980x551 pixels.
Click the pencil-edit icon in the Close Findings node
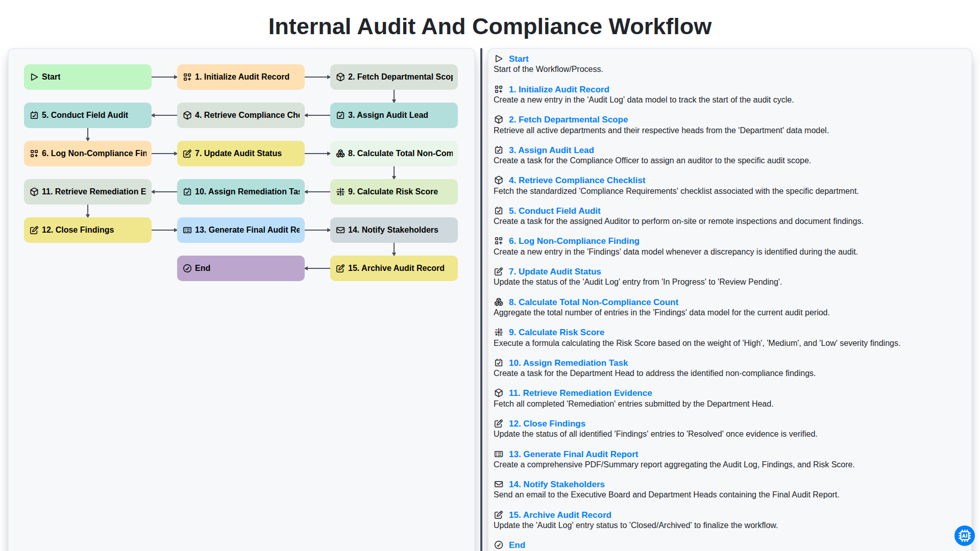[34, 230]
